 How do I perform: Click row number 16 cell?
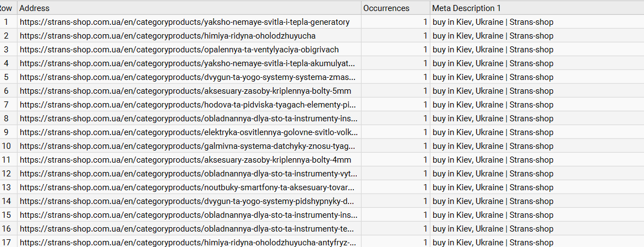8,229
